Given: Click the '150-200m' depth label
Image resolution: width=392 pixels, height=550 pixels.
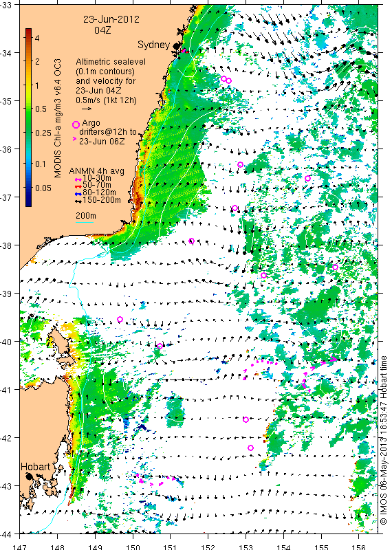Looking at the screenshot, I should pos(102,200).
